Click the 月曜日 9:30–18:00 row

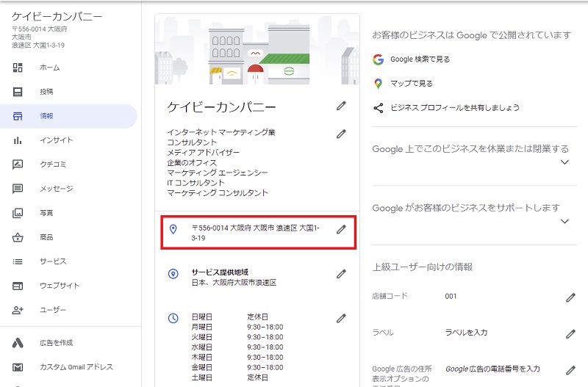(x=237, y=327)
